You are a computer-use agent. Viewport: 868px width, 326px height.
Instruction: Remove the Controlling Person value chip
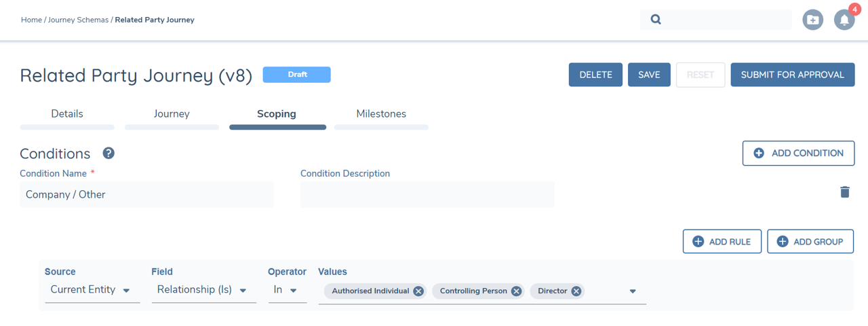pos(516,291)
